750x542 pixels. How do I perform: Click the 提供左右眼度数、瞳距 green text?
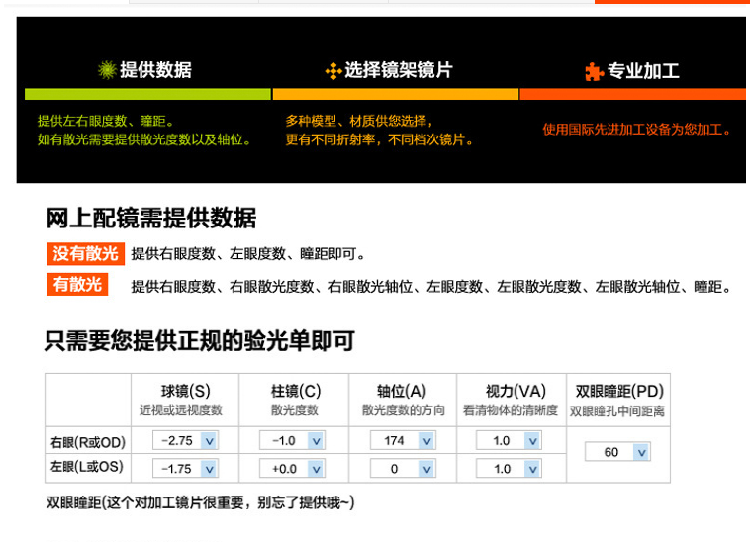pyautogui.click(x=105, y=121)
